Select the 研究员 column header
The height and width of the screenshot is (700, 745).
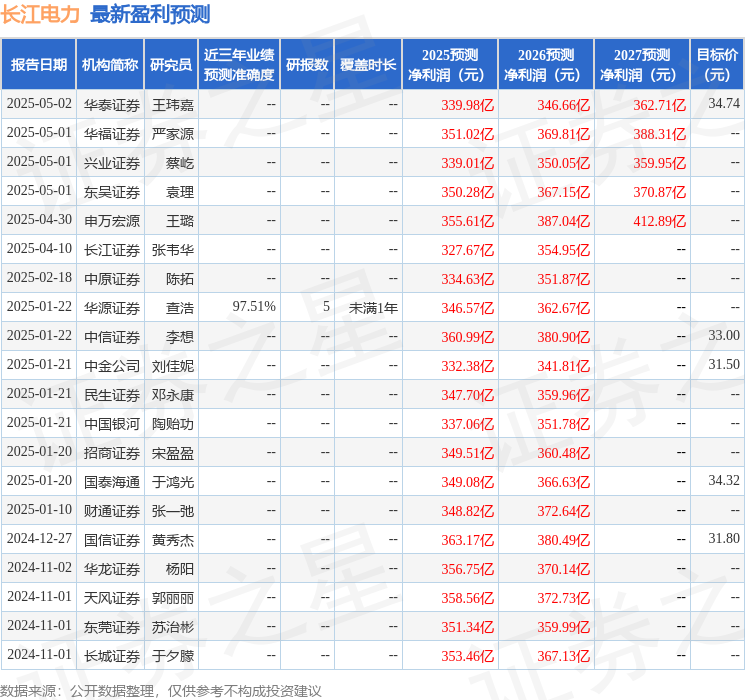tap(171, 65)
